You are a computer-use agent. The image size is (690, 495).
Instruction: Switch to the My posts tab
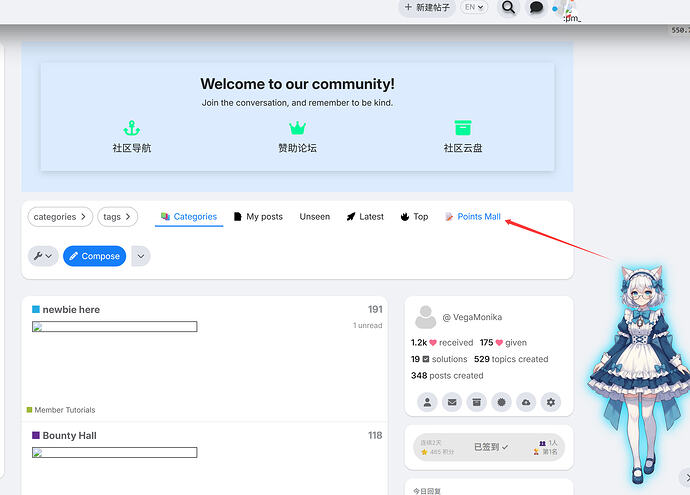coord(258,216)
